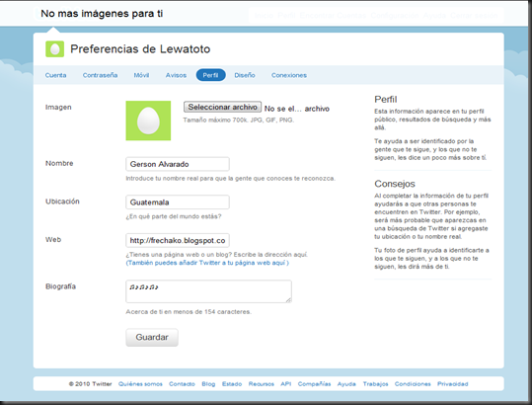The image size is (532, 405).
Task: Open the API footer link
Action: pos(286,384)
